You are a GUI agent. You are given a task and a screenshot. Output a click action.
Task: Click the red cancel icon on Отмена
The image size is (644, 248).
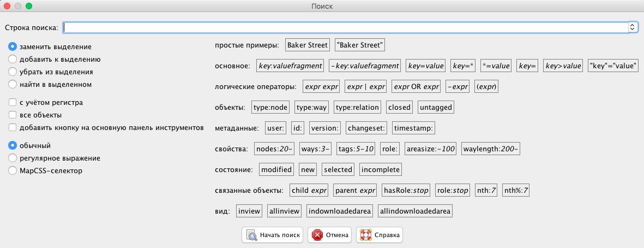317,235
